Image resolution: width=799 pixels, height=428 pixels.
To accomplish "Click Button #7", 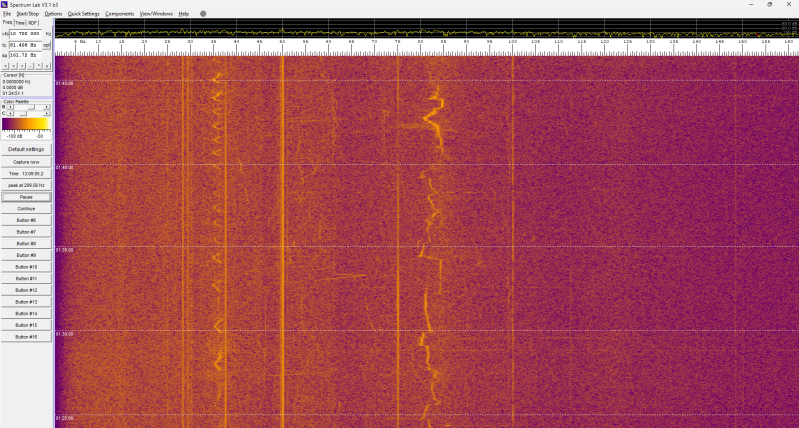I will [26, 232].
